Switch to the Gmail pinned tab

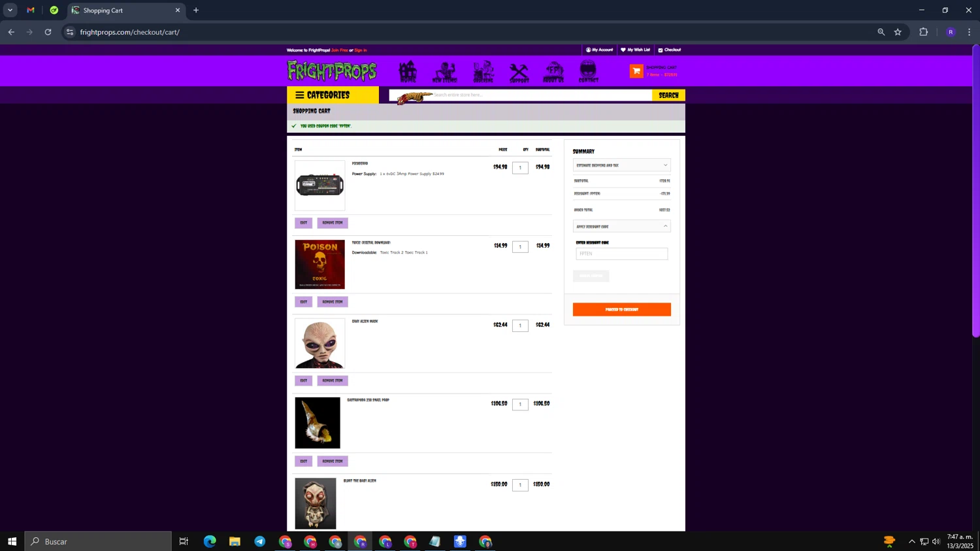coord(31,10)
